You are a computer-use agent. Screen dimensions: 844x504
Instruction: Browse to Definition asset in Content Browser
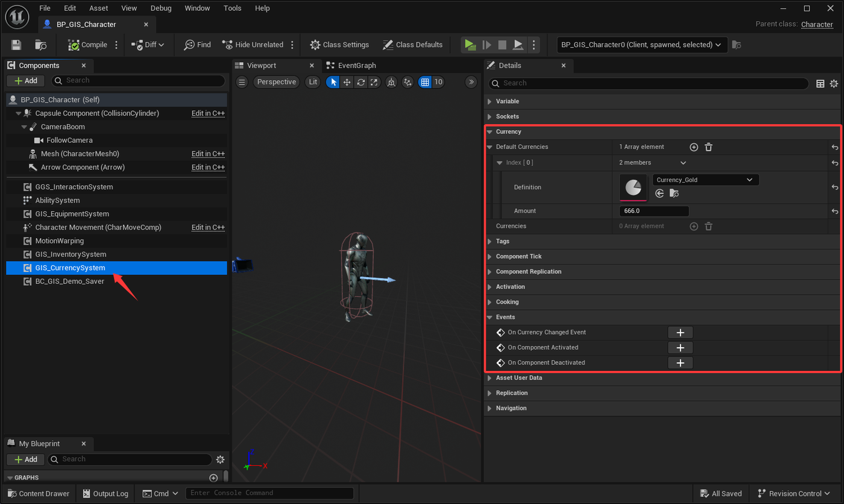coord(674,194)
